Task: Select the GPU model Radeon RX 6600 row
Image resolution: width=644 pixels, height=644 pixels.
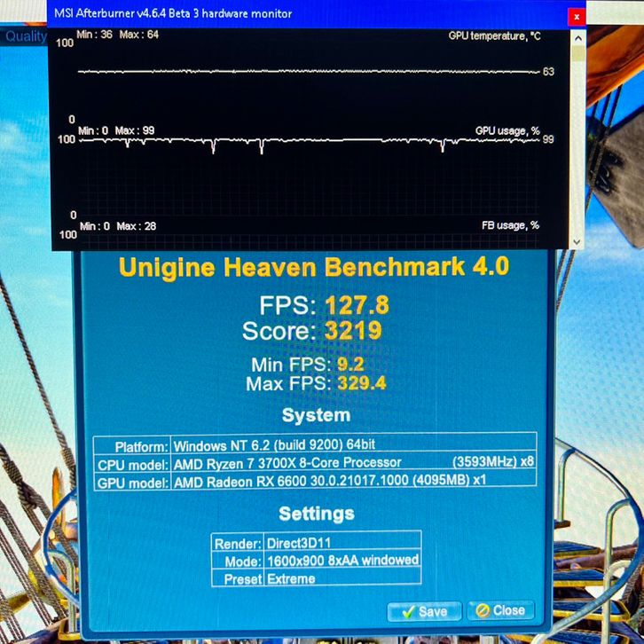Action: click(315, 482)
